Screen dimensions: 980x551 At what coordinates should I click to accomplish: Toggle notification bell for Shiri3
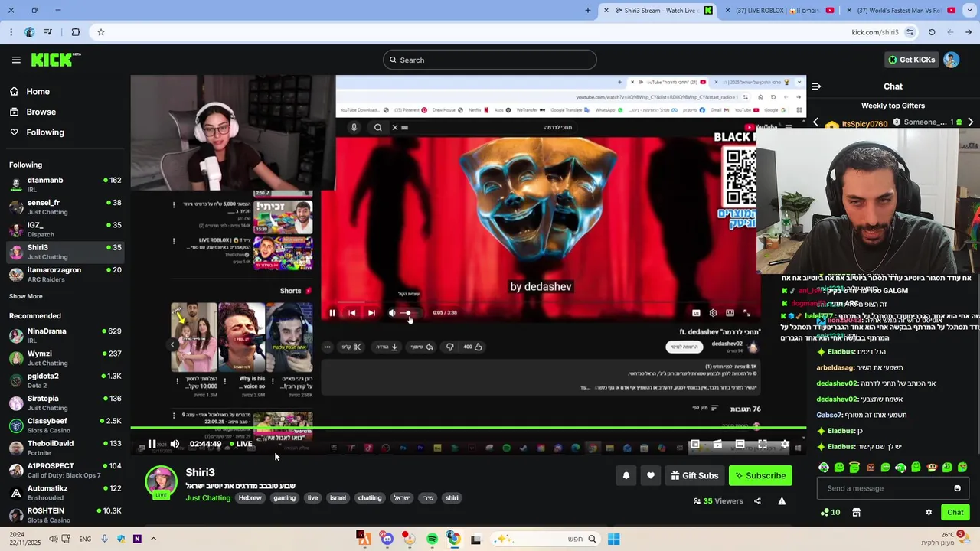626,475
